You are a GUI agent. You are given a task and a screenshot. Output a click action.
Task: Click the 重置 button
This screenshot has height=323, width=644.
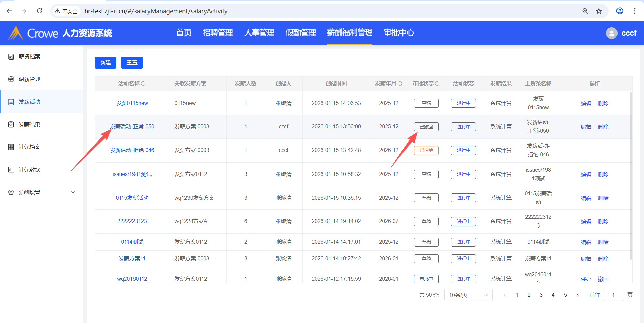pyautogui.click(x=132, y=63)
